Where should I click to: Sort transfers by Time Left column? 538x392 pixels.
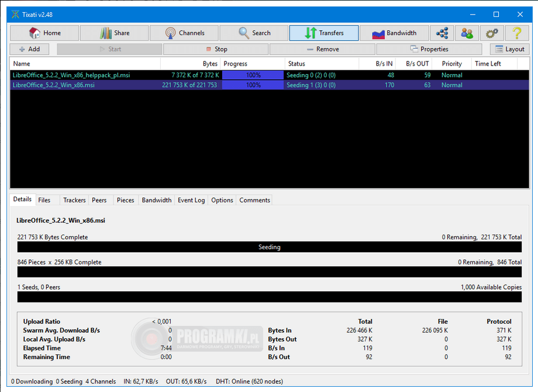(x=494, y=64)
